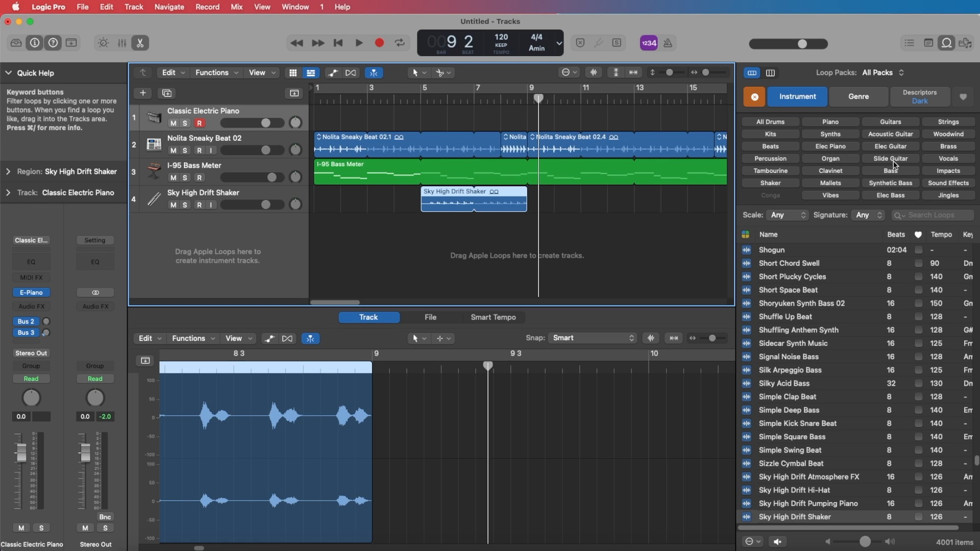Filter loops by Elec Piano
980x551 pixels.
click(830, 146)
